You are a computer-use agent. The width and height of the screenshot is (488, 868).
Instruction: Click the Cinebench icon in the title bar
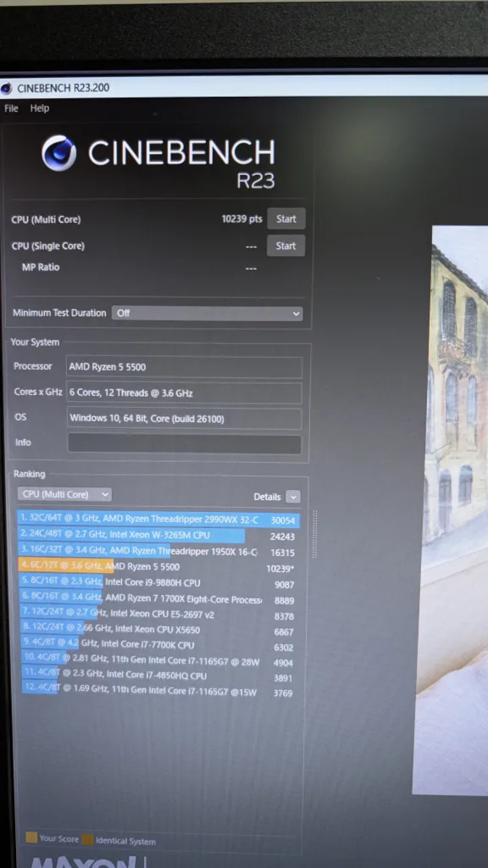pos(6,88)
